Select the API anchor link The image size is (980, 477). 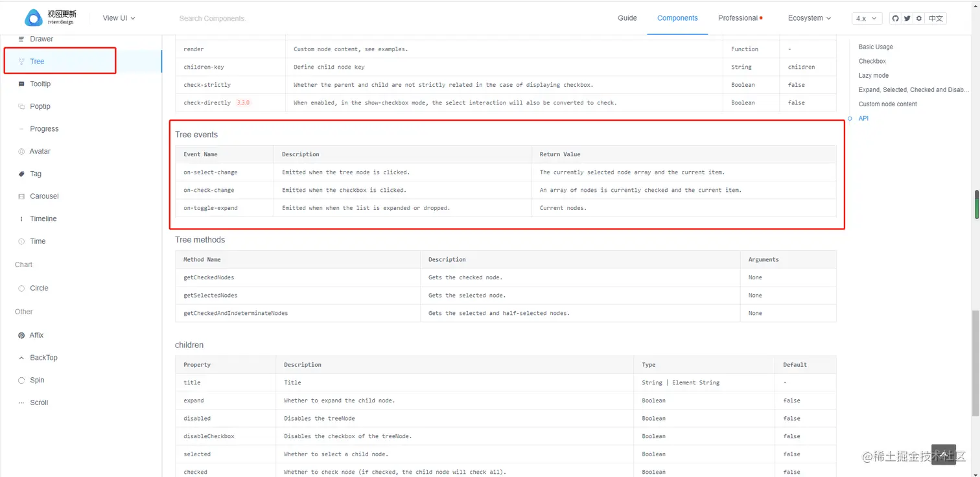(x=863, y=118)
